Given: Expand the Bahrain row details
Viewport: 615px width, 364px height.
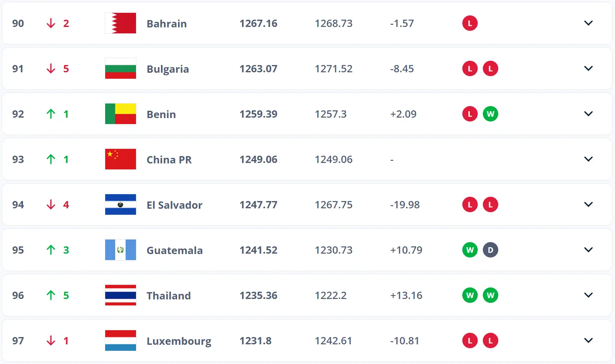Looking at the screenshot, I should coord(588,23).
